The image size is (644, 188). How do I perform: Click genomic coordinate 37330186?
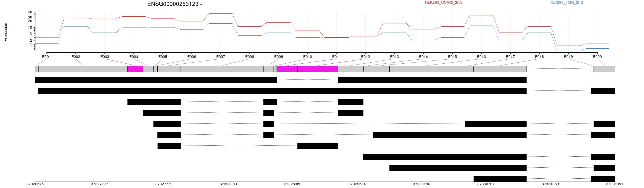tap(421, 184)
